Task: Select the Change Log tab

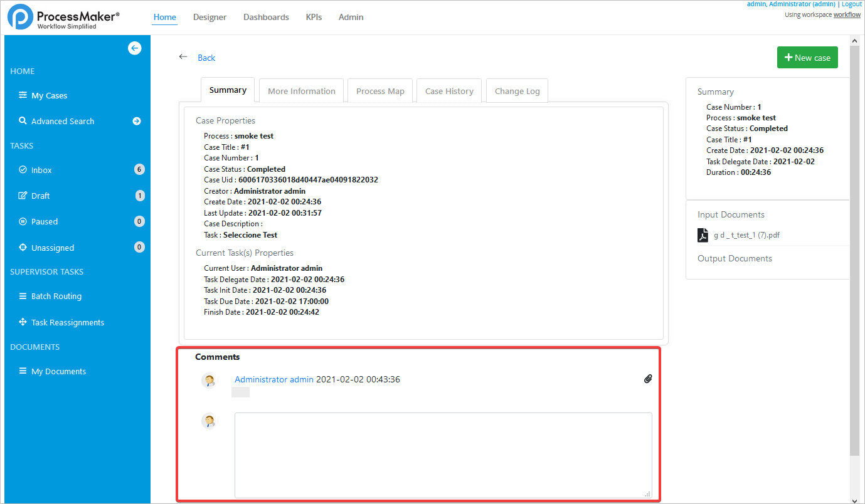Action: (x=517, y=91)
